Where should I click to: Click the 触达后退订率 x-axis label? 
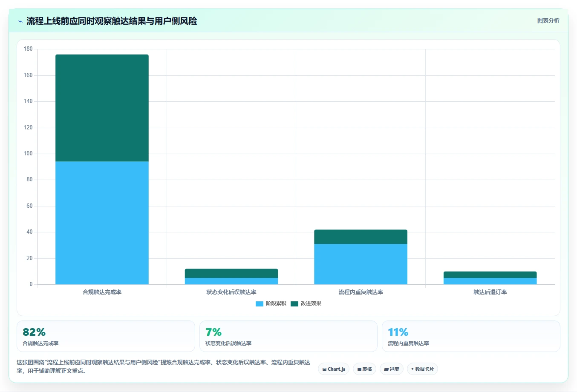tap(490, 292)
